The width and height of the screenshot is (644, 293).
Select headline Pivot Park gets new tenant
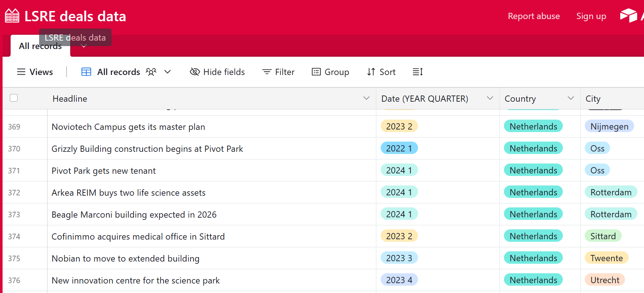click(103, 171)
